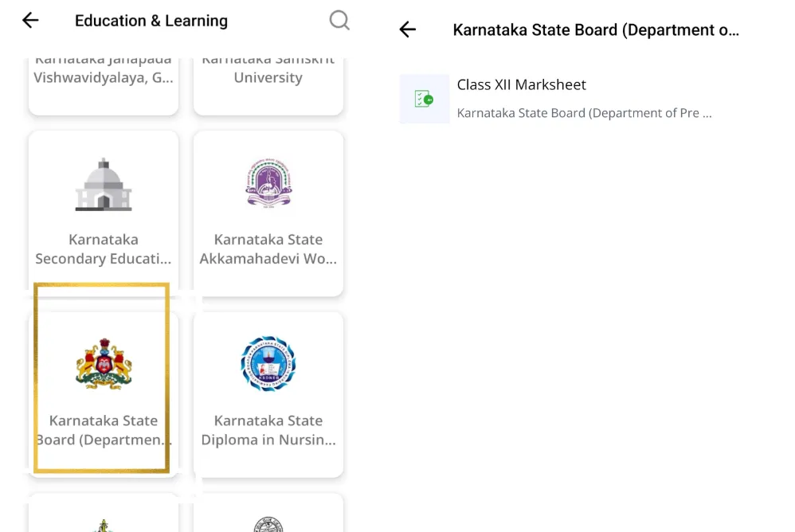Viewport: 795px width, 532px height.
Task: Click Karnataka Secondary Education label text
Action: coord(104,249)
